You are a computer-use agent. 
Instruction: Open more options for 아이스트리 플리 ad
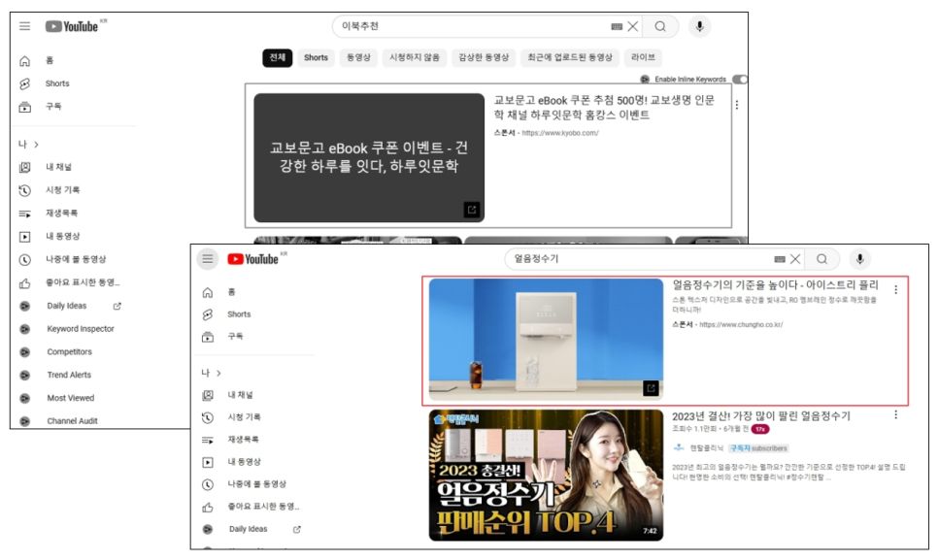coord(895,290)
